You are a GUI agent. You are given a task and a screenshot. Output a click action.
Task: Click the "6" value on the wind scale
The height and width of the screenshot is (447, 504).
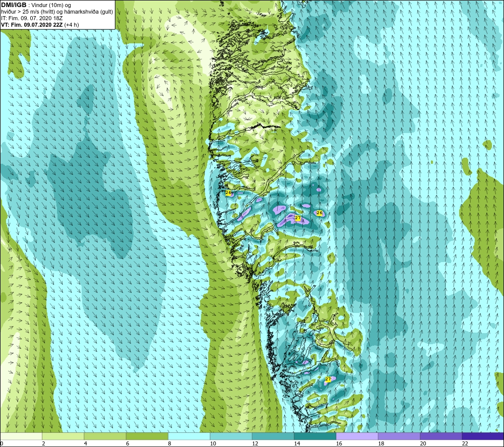pos(128,443)
